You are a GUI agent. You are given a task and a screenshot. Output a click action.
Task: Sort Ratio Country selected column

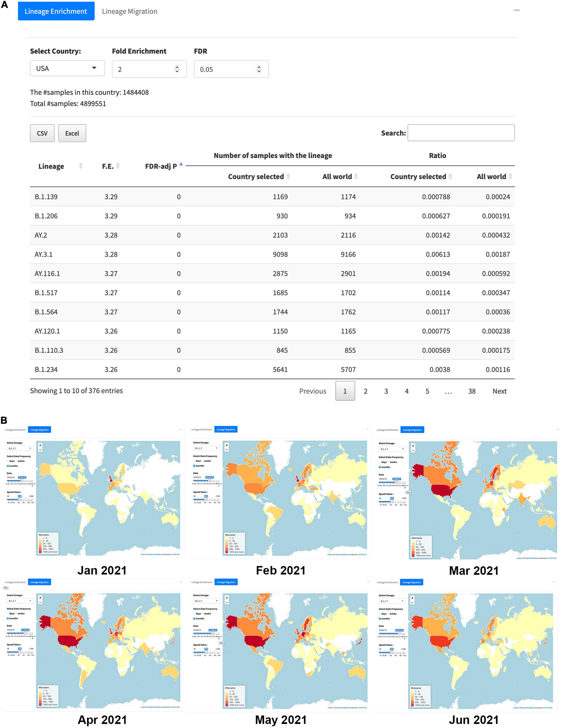coord(450,176)
